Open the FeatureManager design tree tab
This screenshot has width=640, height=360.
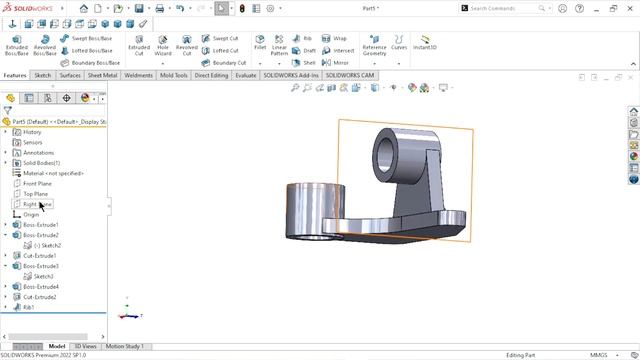tap(11, 98)
